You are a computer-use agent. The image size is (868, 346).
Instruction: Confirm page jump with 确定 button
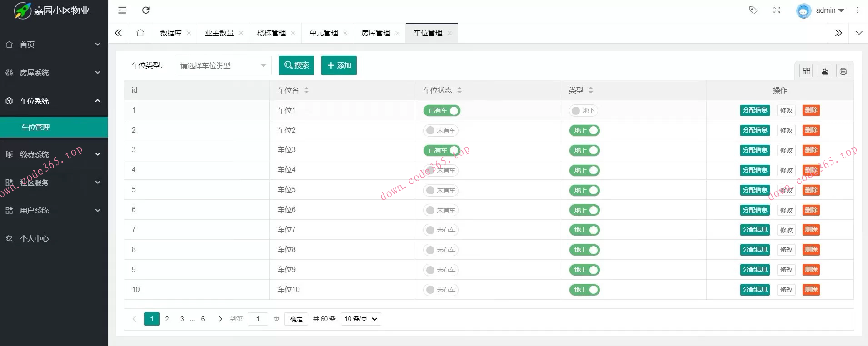[x=296, y=319]
